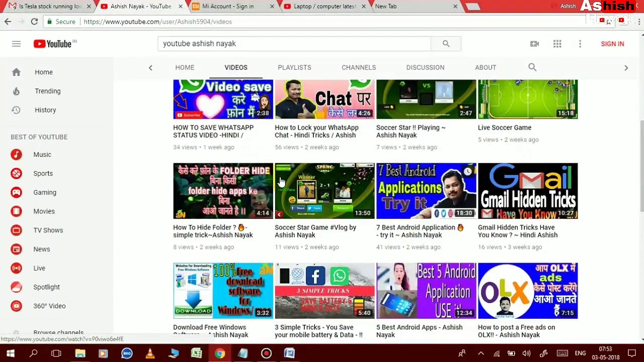Image resolution: width=644 pixels, height=362 pixels.
Task: Open 'Live Soccer Game' video title
Action: 505,128
